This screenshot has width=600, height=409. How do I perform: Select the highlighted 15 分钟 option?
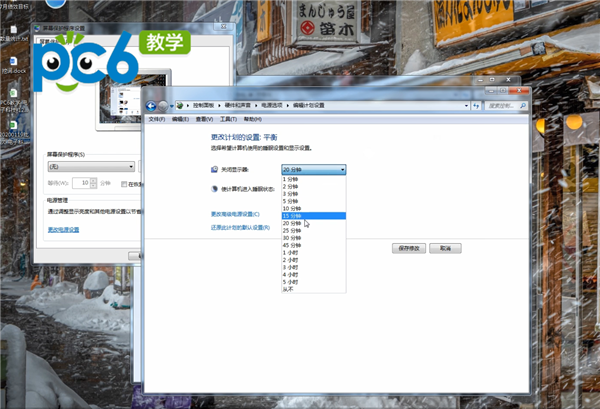[x=314, y=216]
